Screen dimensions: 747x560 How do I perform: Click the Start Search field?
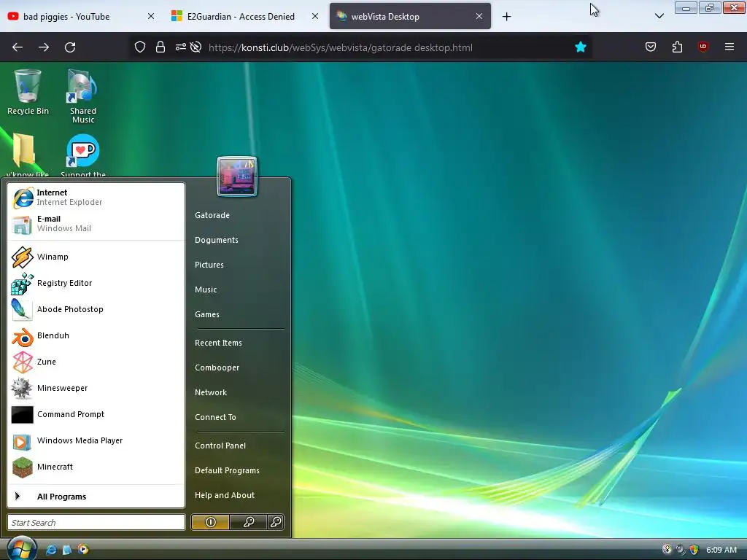[x=96, y=522]
